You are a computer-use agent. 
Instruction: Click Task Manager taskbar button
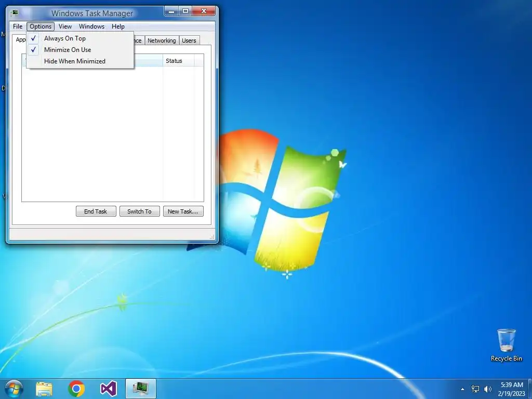pyautogui.click(x=141, y=389)
